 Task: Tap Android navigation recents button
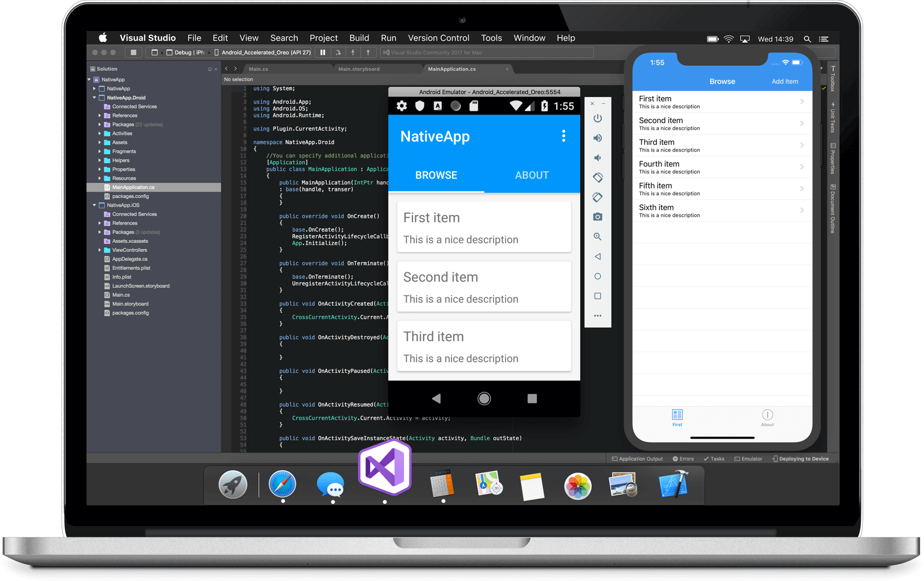tap(532, 398)
